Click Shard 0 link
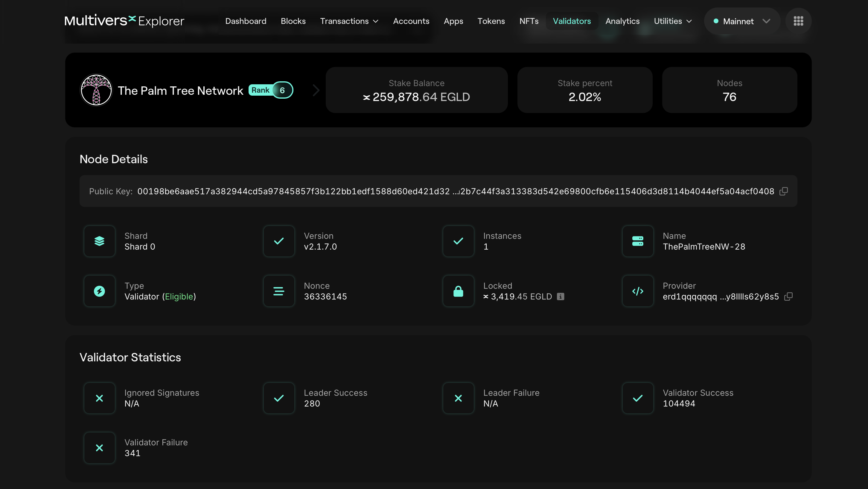 coord(140,247)
